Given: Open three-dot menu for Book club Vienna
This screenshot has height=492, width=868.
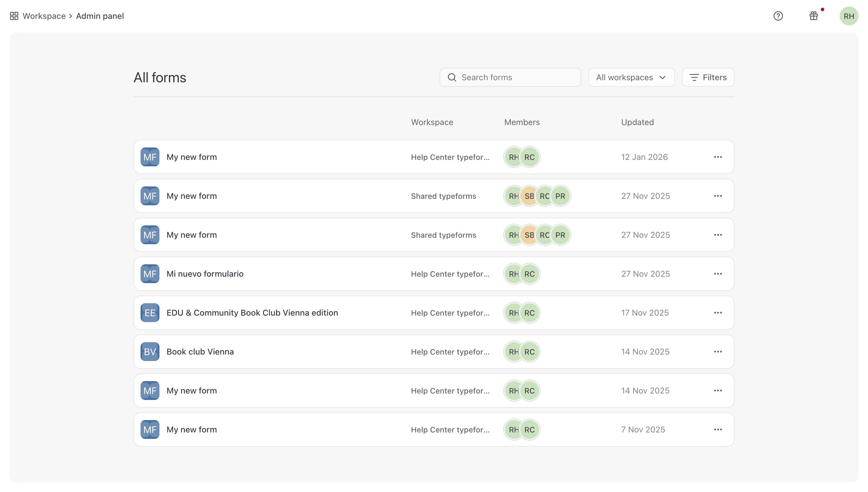Looking at the screenshot, I should click(x=717, y=351).
